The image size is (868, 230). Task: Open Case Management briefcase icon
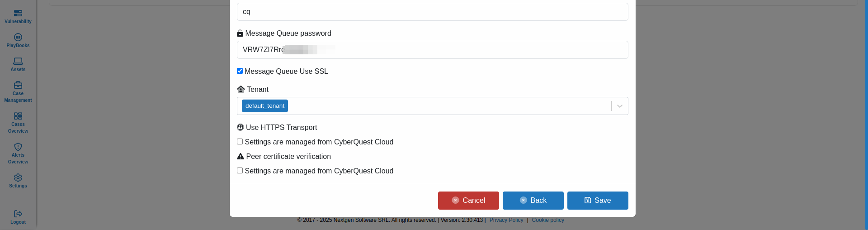[18, 86]
